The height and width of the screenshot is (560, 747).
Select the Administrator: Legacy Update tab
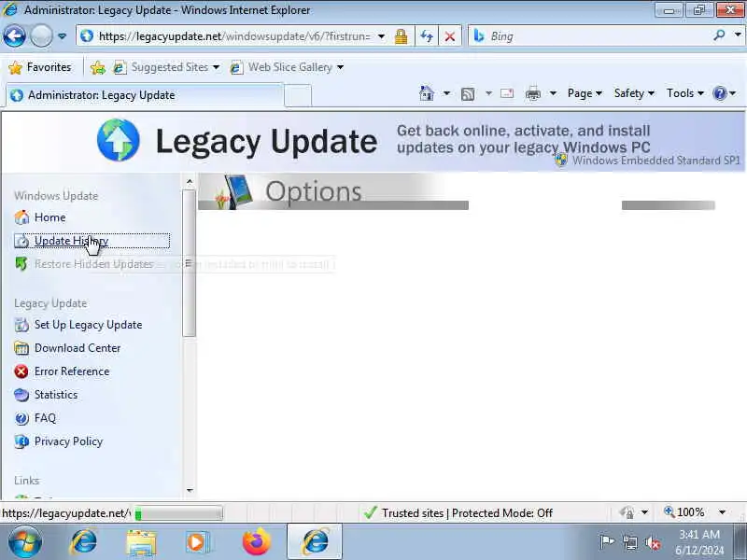145,95
